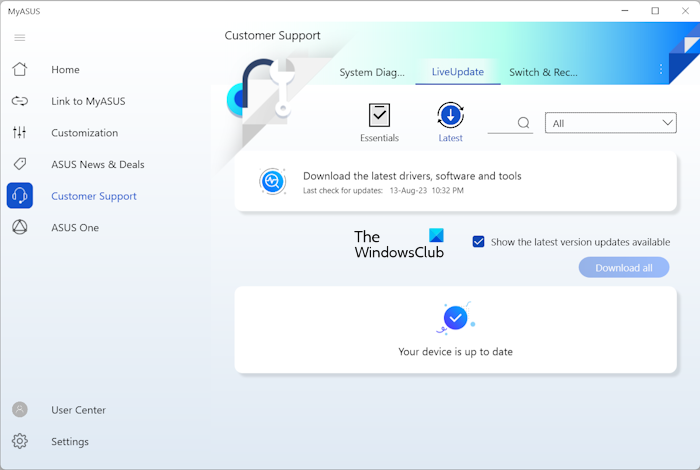Image resolution: width=700 pixels, height=470 pixels.
Task: Switch to Switch & Recovery tab
Action: click(543, 72)
